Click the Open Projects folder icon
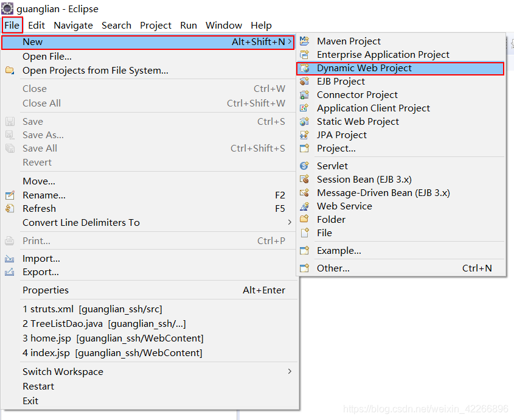The image size is (514, 420). [10, 70]
